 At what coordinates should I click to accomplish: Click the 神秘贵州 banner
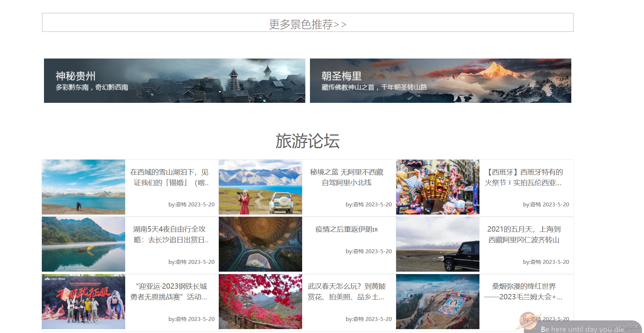point(174,81)
